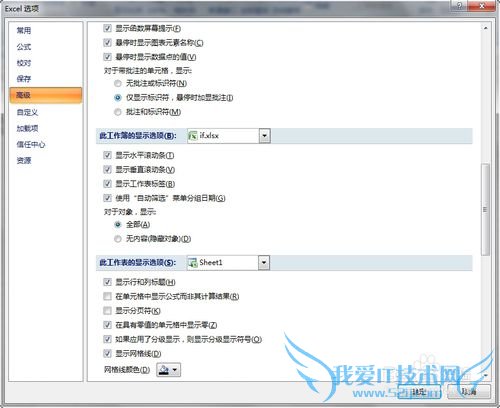Image resolution: width=500 pixels, height=408 pixels.
Task: Click the vertical scrollbar thumb in options pane
Action: coord(485,210)
